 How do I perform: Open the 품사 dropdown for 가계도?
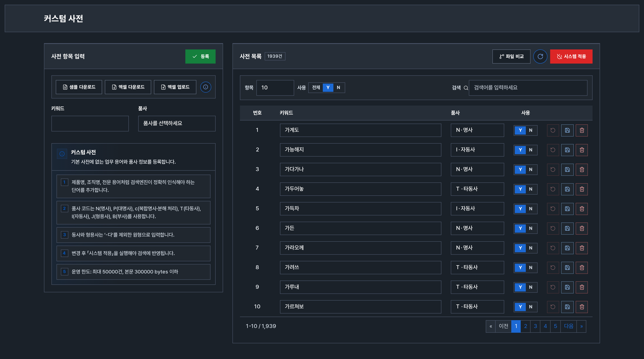(x=477, y=130)
